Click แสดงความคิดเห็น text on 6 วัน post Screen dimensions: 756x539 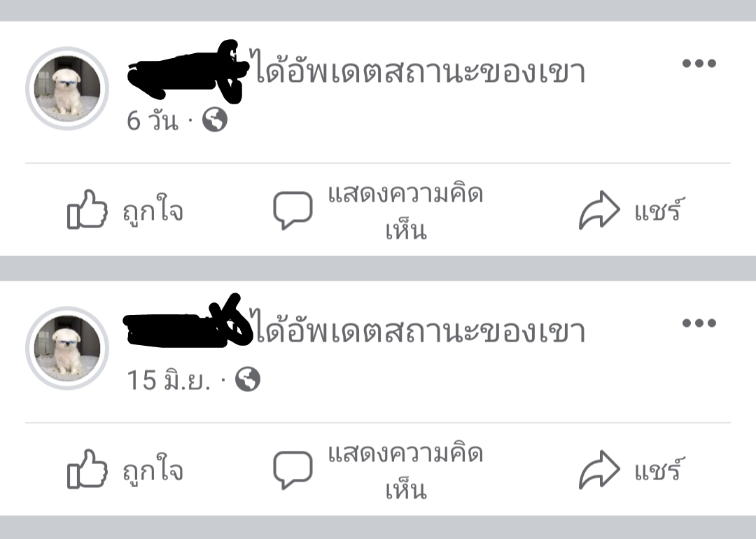(405, 211)
